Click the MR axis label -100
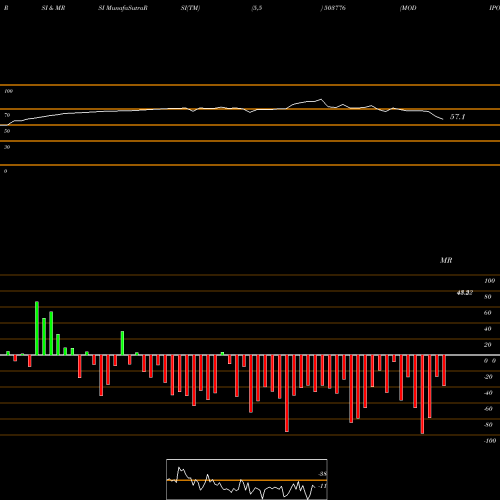The height and width of the screenshot is (500, 500). [x=490, y=441]
